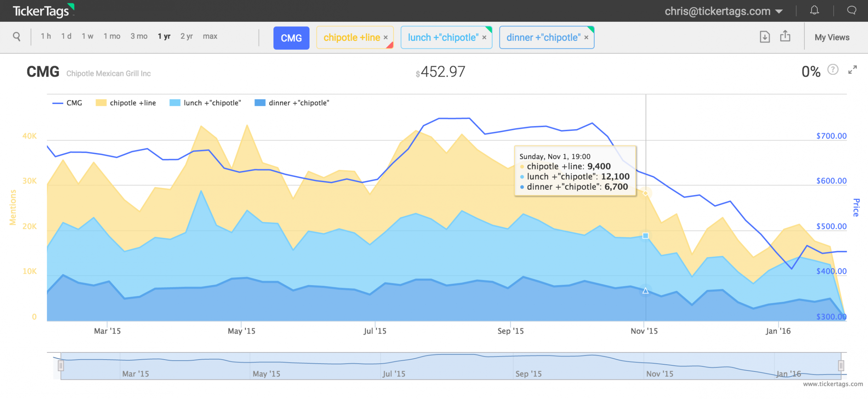
Task: Click the Jan '16 axis label
Action: point(778,331)
